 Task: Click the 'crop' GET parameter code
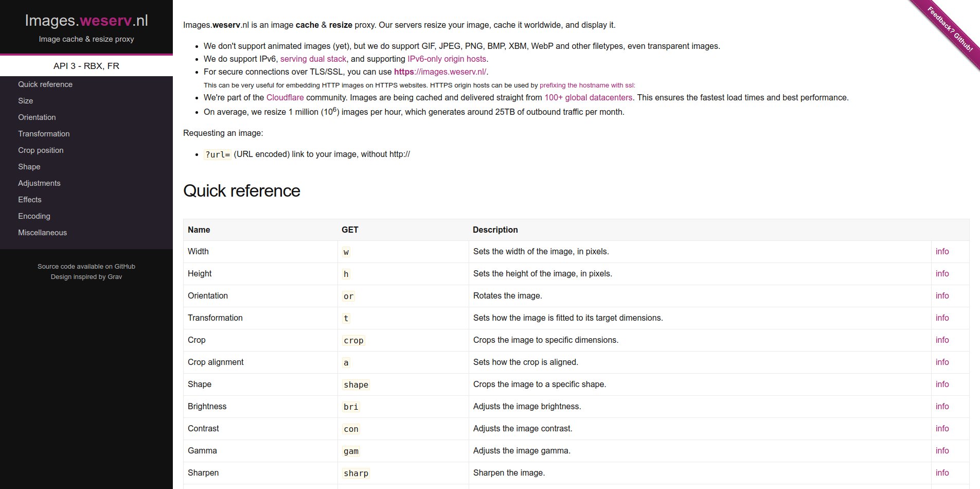(353, 341)
